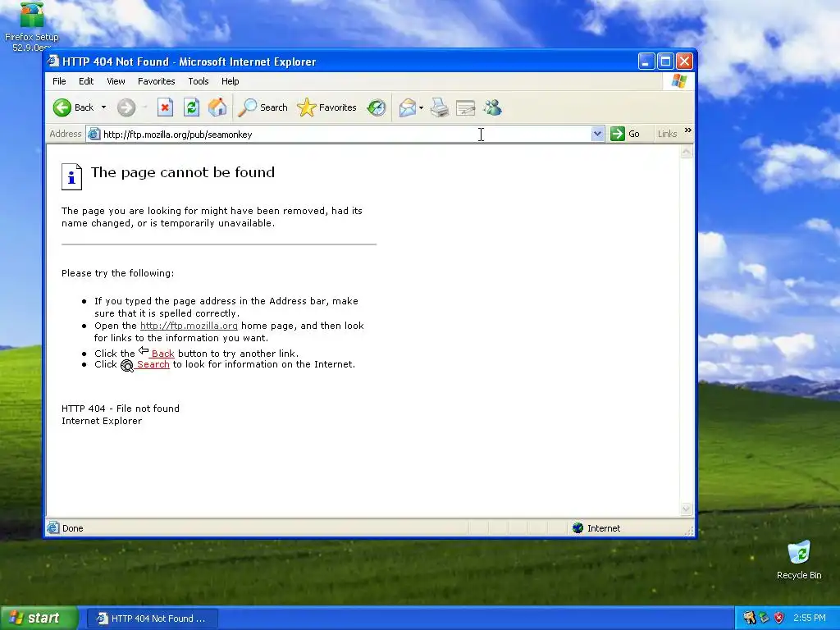Click the IE icon in the title bar

click(53, 61)
